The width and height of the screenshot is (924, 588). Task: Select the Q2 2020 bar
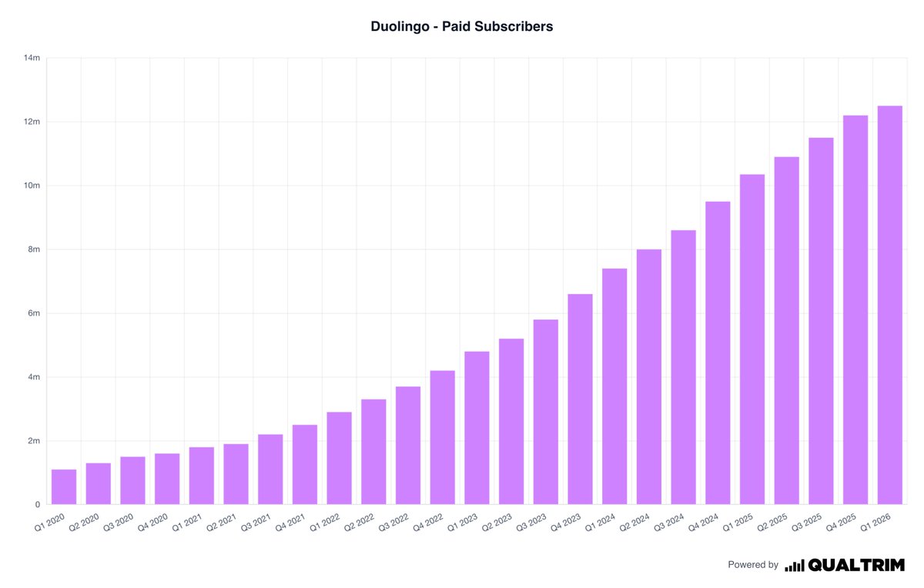pyautogui.click(x=99, y=484)
